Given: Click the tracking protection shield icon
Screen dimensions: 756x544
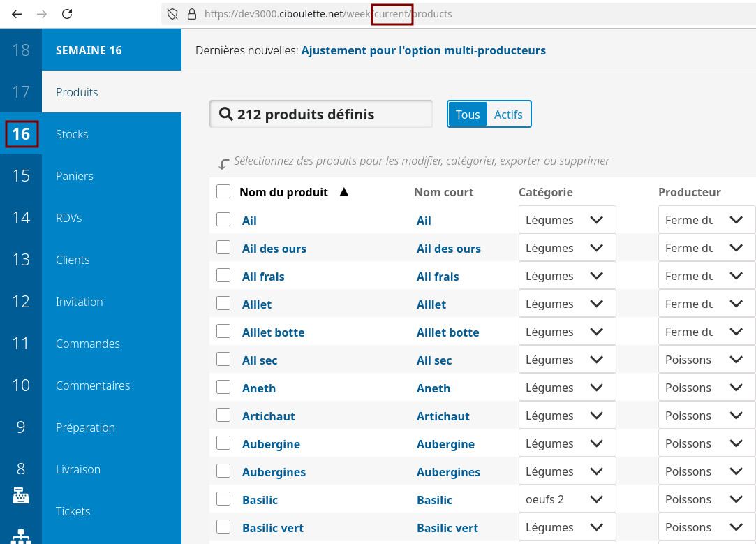Looking at the screenshot, I should click(173, 14).
